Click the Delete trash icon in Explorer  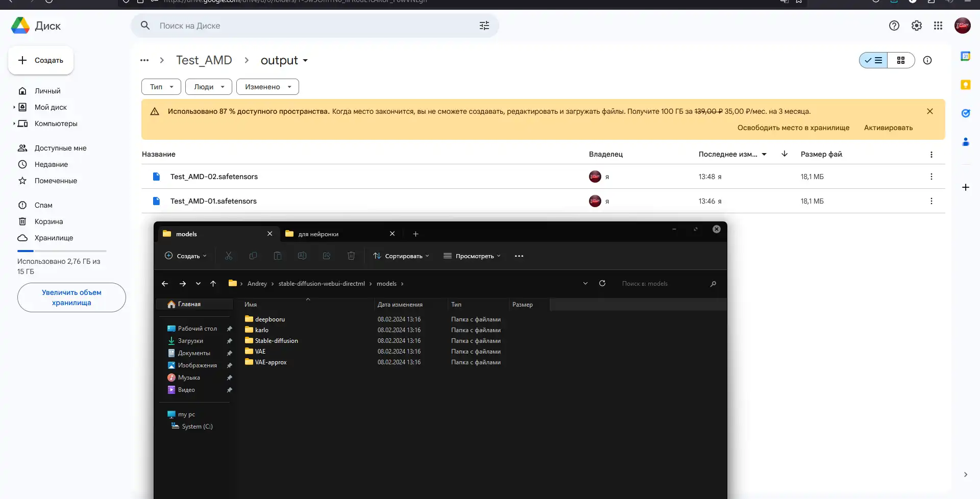351,256
